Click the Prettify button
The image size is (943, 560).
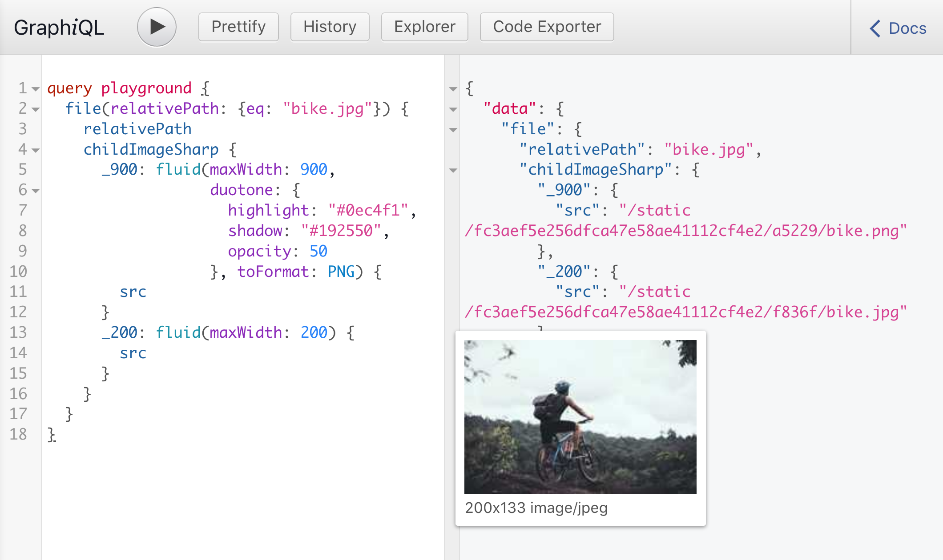pyautogui.click(x=238, y=27)
